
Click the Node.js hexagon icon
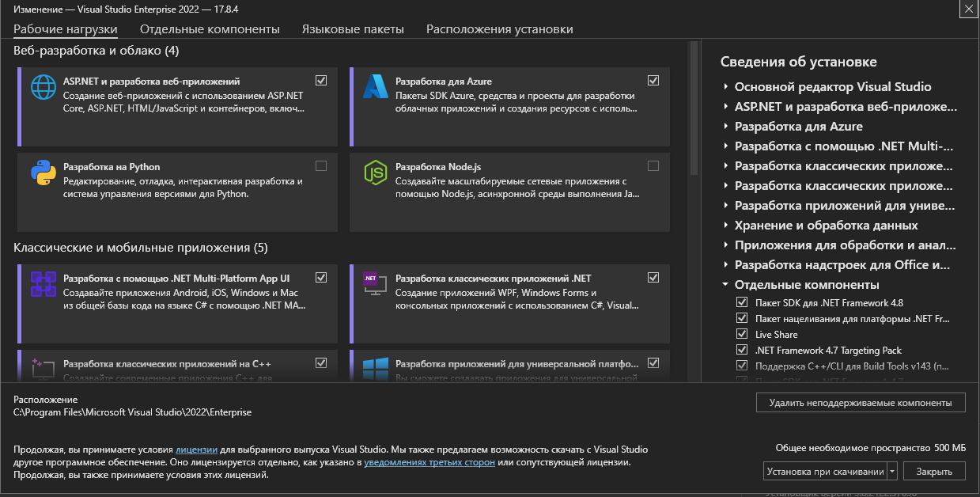point(374,173)
